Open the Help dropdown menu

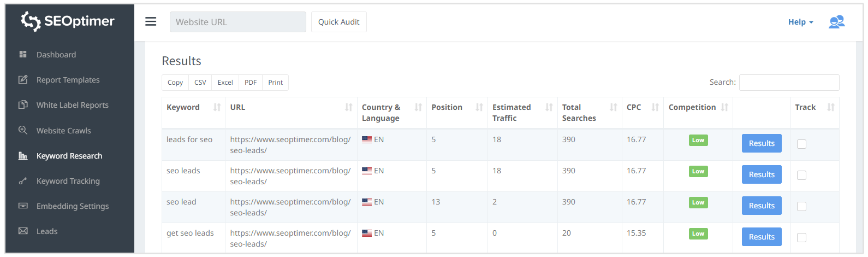pyautogui.click(x=800, y=22)
